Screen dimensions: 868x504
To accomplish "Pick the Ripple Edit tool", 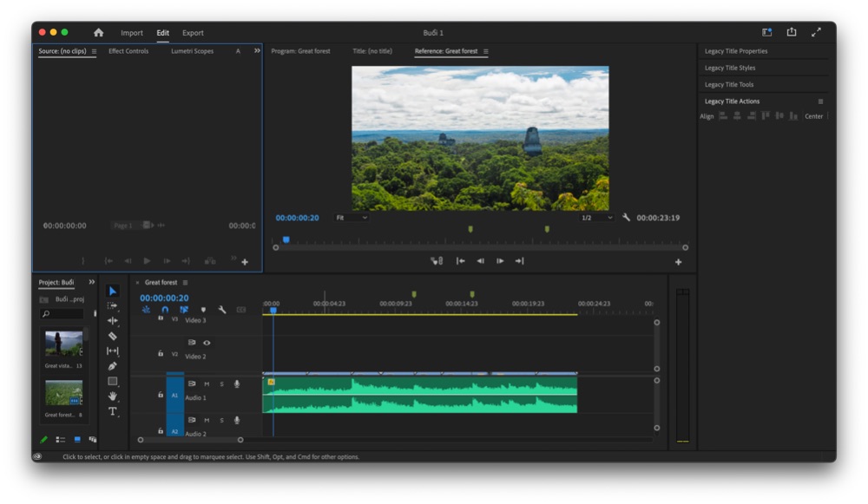I will click(x=112, y=320).
